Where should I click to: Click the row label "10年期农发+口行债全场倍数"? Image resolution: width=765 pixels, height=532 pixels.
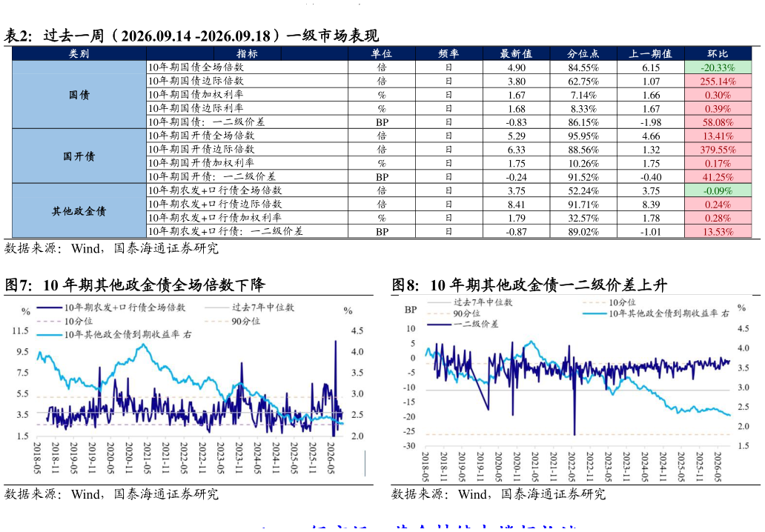[x=215, y=190]
